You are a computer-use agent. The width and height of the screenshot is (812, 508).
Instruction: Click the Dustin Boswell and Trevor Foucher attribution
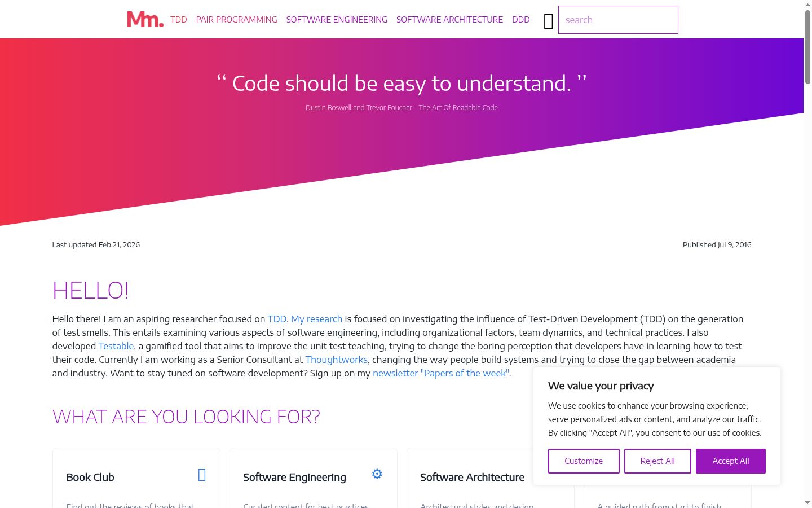coord(401,107)
